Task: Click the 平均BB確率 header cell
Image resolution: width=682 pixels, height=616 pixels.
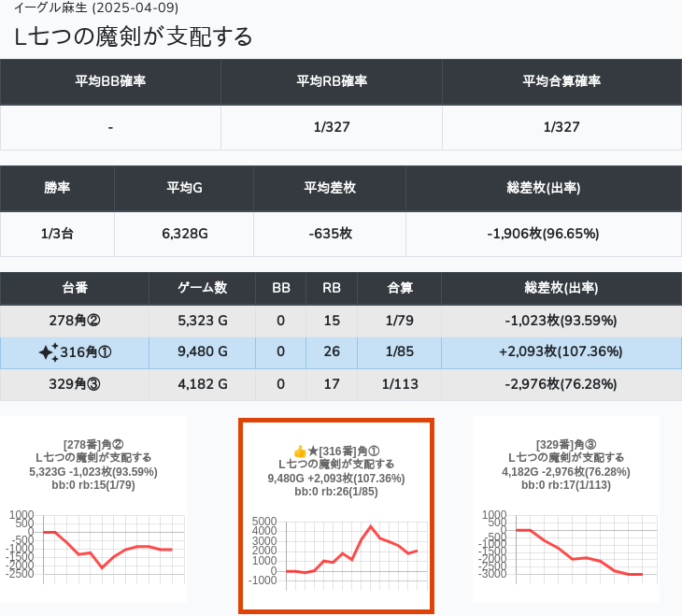Action: coord(110,81)
